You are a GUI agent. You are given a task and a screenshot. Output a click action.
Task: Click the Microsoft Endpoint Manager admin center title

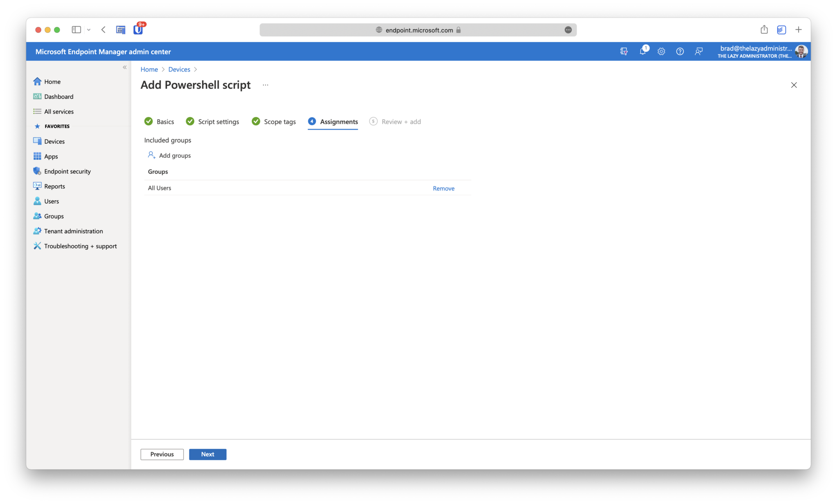coord(103,52)
